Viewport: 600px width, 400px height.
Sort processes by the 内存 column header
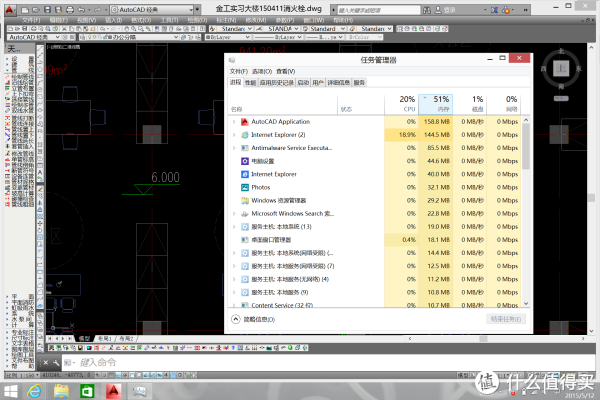pos(436,104)
